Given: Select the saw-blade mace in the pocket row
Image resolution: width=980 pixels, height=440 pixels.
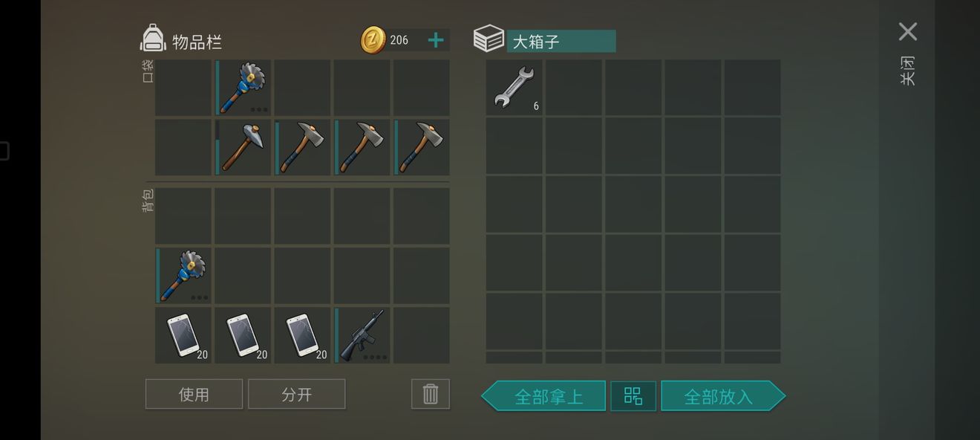Looking at the screenshot, I should pos(243,88).
